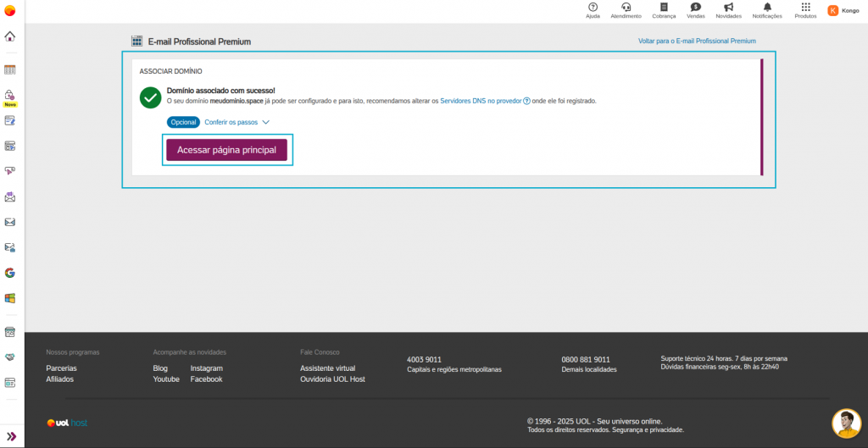
Task: Click phone number 0800 881 9011
Action: point(586,360)
